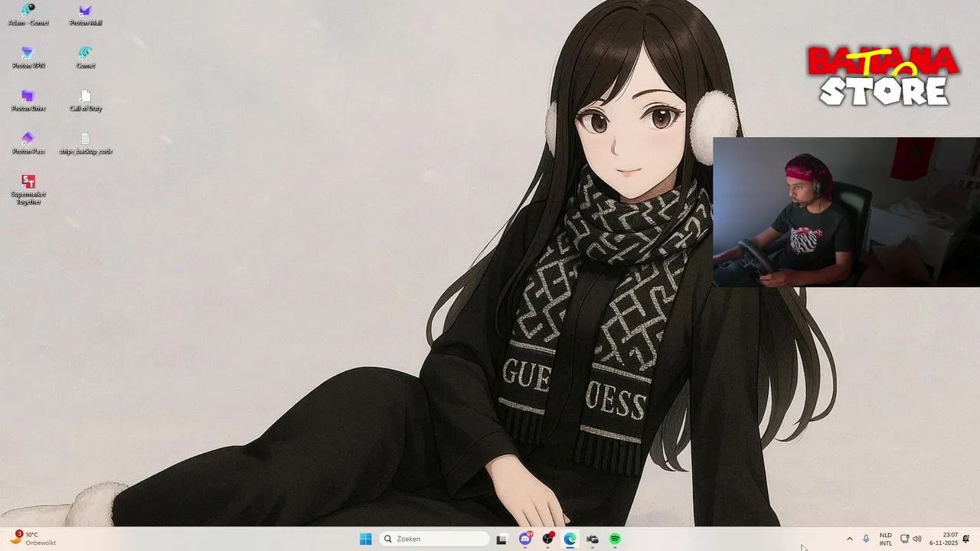Open the NLD INTL keyboard language switcher
Viewport: 980px width, 551px height.
coord(886,539)
